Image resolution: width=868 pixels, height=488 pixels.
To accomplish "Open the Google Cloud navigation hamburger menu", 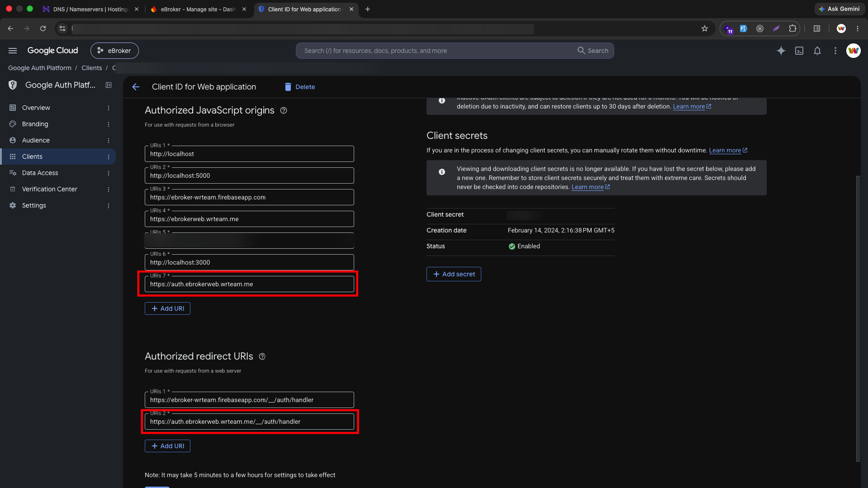I will pyautogui.click(x=13, y=51).
